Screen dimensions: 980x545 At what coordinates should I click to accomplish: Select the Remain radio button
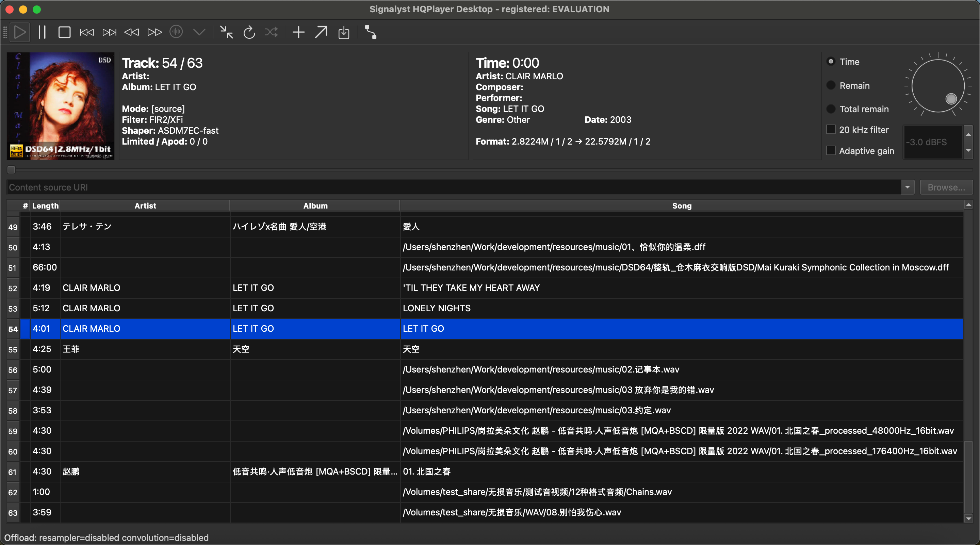point(831,86)
